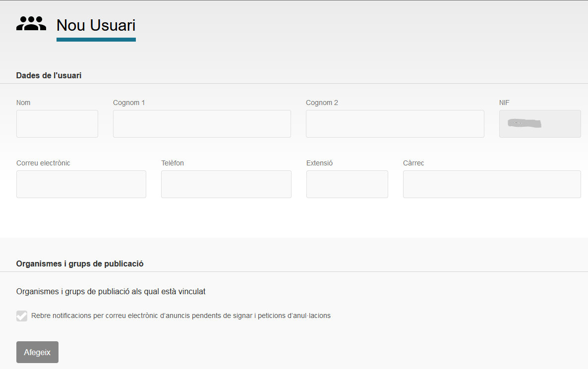The width and height of the screenshot is (588, 369).
Task: Focus the Nom input box
Action: (x=57, y=124)
